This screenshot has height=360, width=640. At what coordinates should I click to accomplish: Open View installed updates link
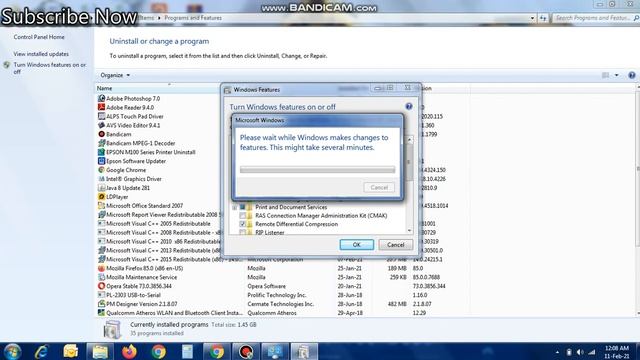click(41, 54)
